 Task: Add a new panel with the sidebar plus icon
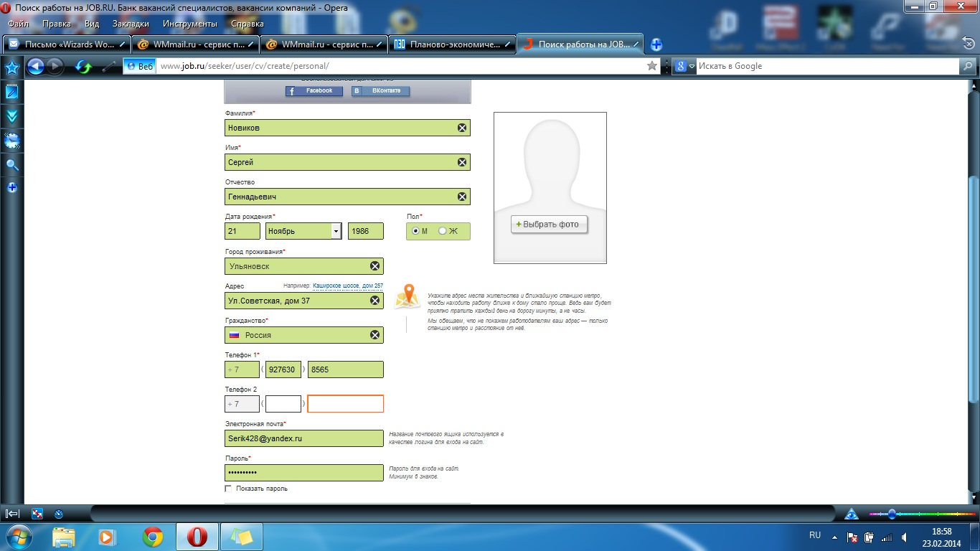[x=11, y=187]
